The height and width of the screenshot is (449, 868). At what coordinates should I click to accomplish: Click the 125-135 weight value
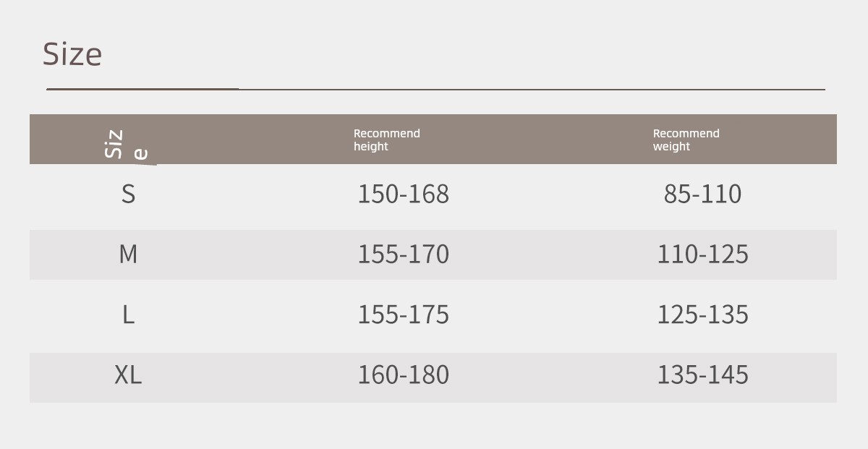point(702,315)
